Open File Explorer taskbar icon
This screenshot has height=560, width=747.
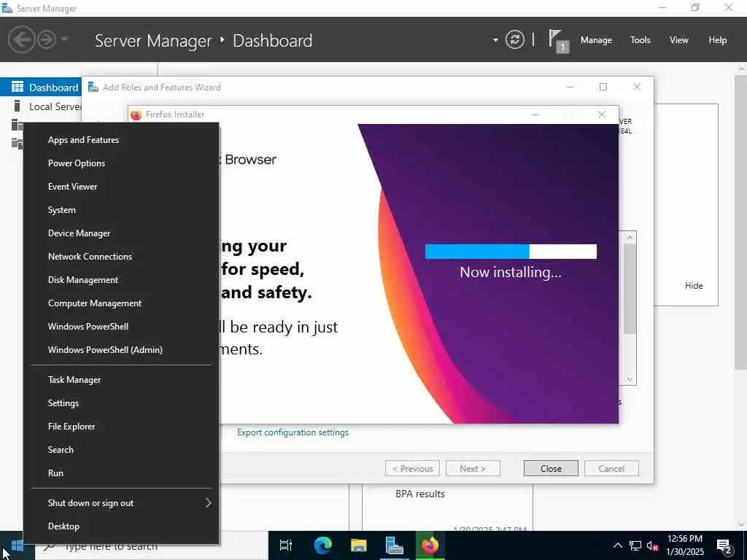(x=358, y=545)
